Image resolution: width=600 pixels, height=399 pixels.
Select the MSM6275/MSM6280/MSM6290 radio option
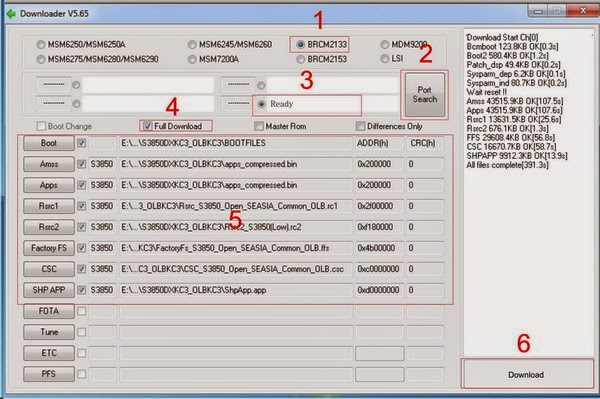pyautogui.click(x=41, y=59)
